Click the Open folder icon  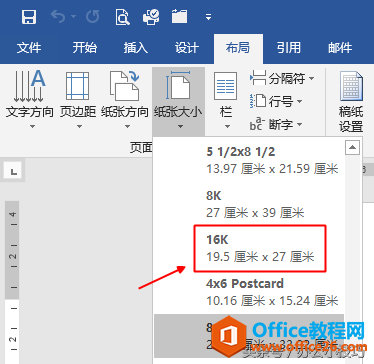coord(179,16)
